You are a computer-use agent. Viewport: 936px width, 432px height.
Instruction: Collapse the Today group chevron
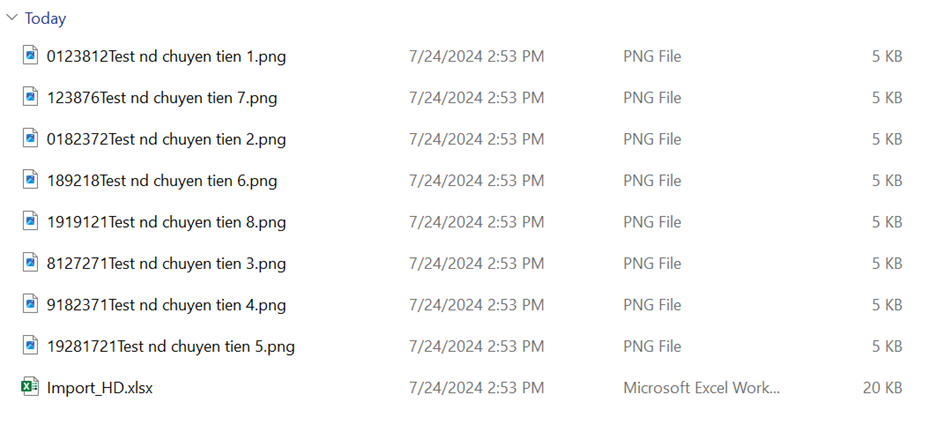coord(11,18)
